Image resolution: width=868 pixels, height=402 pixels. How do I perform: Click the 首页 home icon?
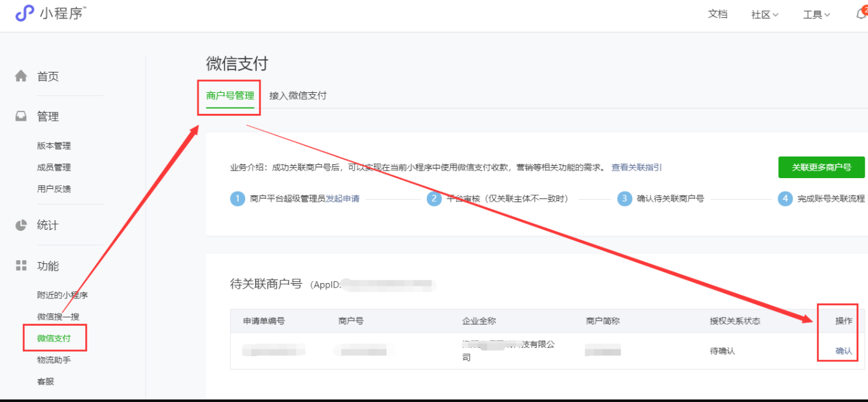tap(21, 76)
